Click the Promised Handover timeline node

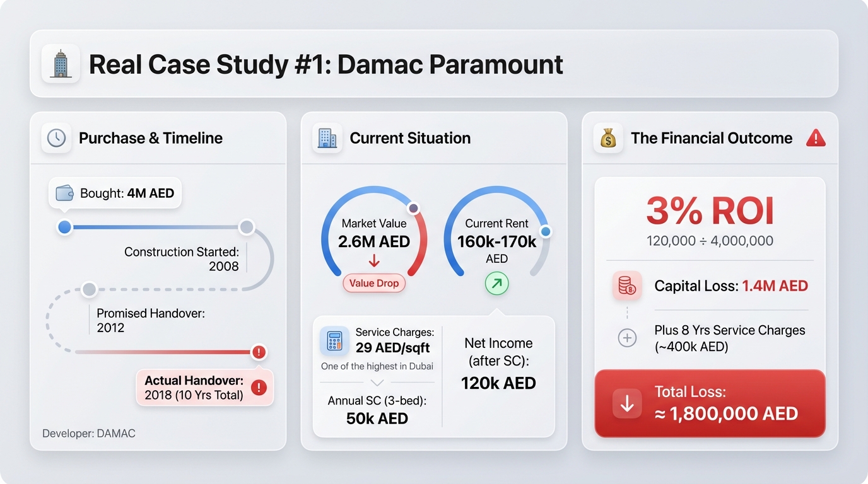pyautogui.click(x=89, y=289)
